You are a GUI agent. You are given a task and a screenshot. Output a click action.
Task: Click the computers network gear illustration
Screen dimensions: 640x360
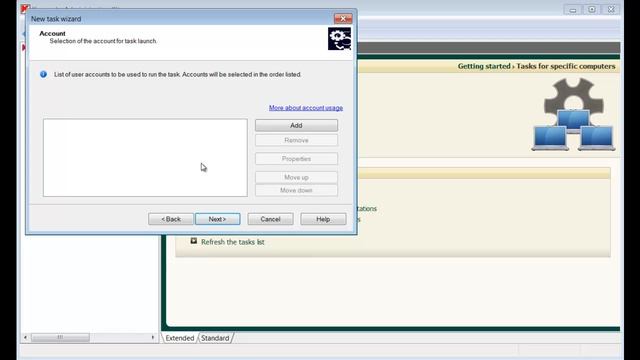pos(573,114)
